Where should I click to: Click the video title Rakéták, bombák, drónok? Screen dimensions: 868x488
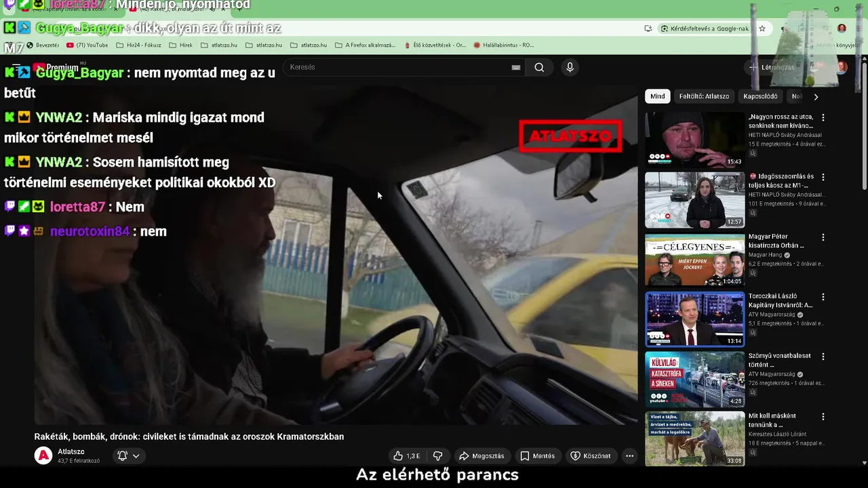189,436
